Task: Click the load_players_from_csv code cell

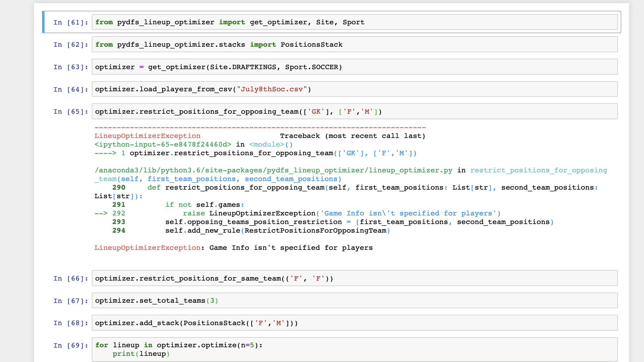Action: click(355, 89)
